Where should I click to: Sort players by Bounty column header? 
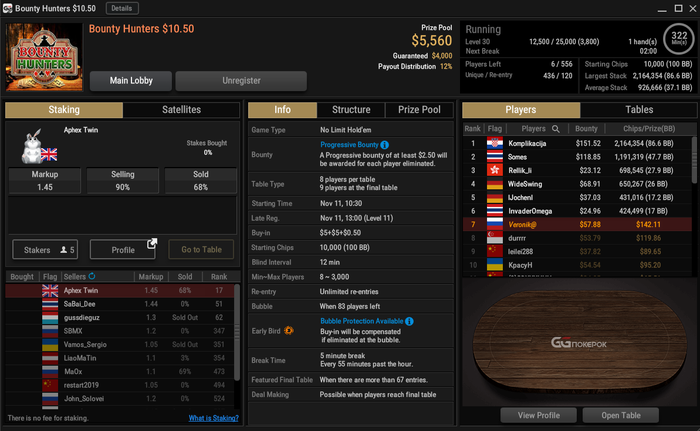(x=586, y=129)
